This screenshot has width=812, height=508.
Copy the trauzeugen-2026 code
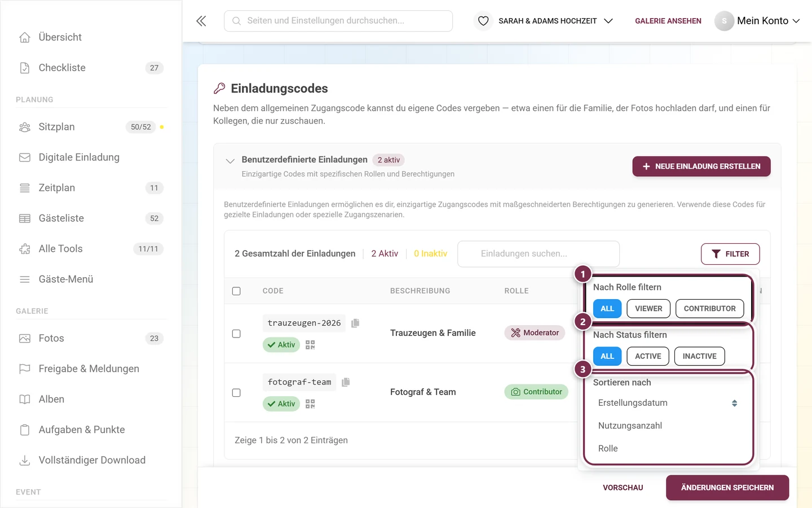click(x=355, y=323)
